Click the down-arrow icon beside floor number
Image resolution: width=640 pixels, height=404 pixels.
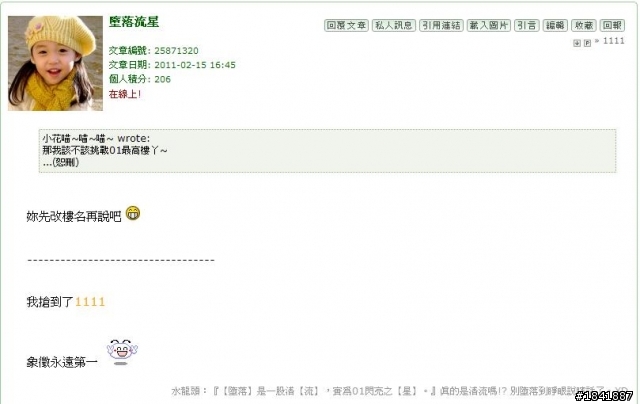coord(577,43)
